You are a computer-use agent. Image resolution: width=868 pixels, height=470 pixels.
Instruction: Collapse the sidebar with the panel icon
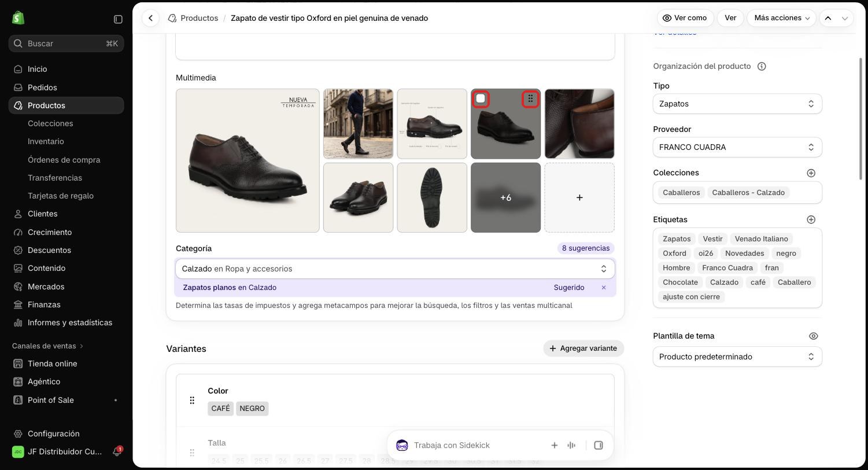point(118,19)
